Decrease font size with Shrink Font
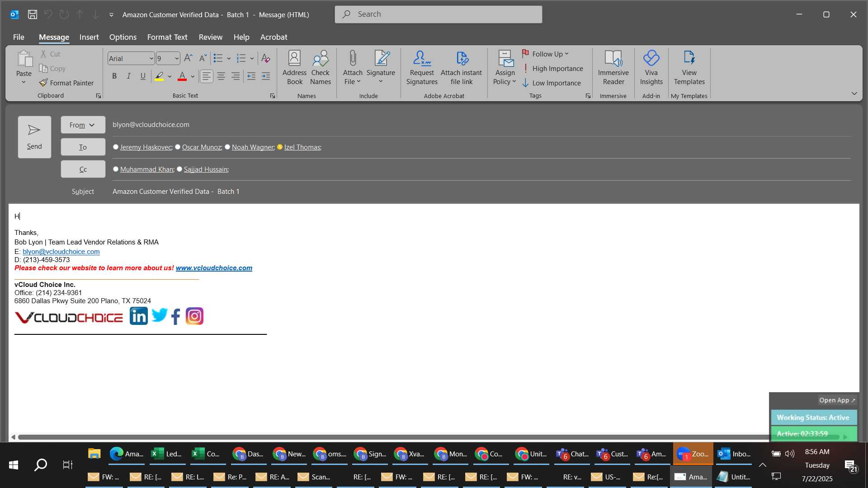This screenshot has height=488, width=868. pos(203,58)
